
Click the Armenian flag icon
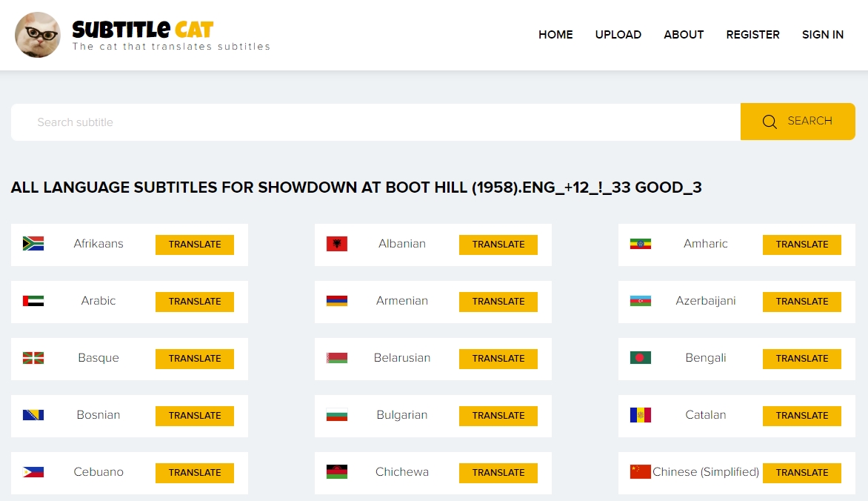[336, 301]
